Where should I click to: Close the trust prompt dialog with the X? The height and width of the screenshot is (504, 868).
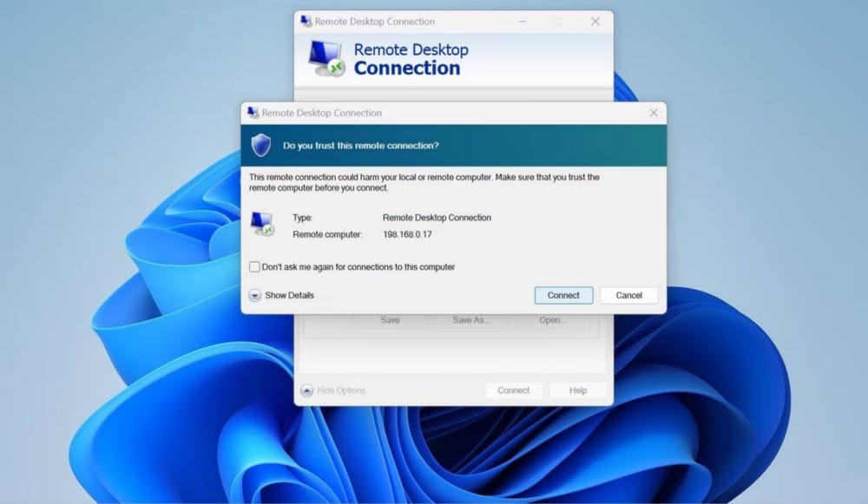point(654,113)
